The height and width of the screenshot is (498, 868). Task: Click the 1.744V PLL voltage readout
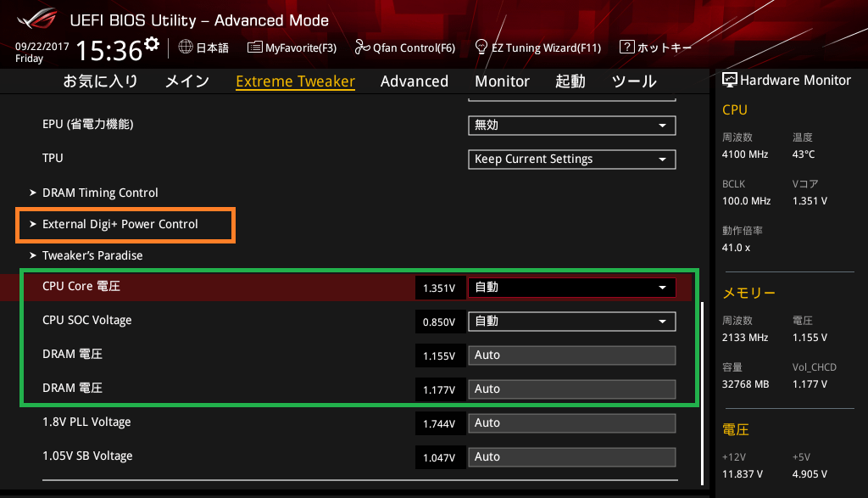point(440,424)
